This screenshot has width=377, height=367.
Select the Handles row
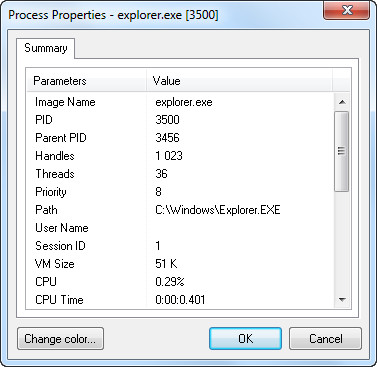[180, 156]
